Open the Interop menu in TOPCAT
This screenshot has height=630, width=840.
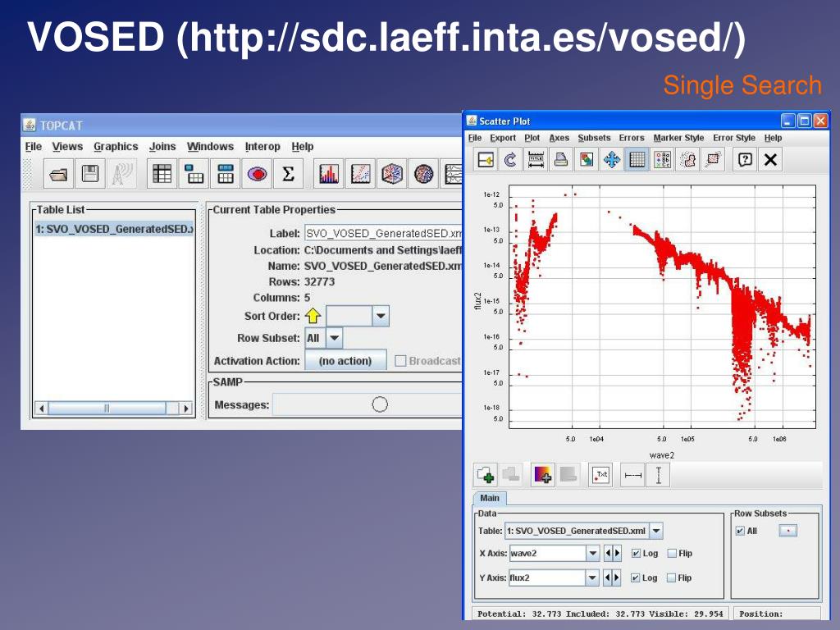(262, 146)
